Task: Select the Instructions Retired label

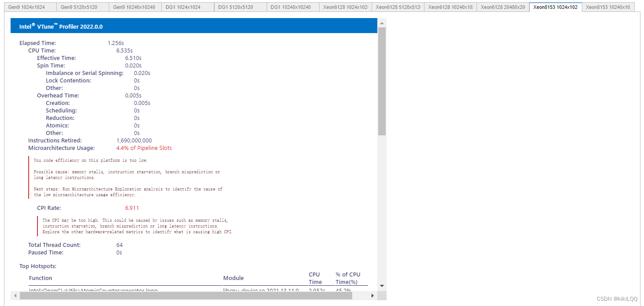Action: [x=55, y=141]
